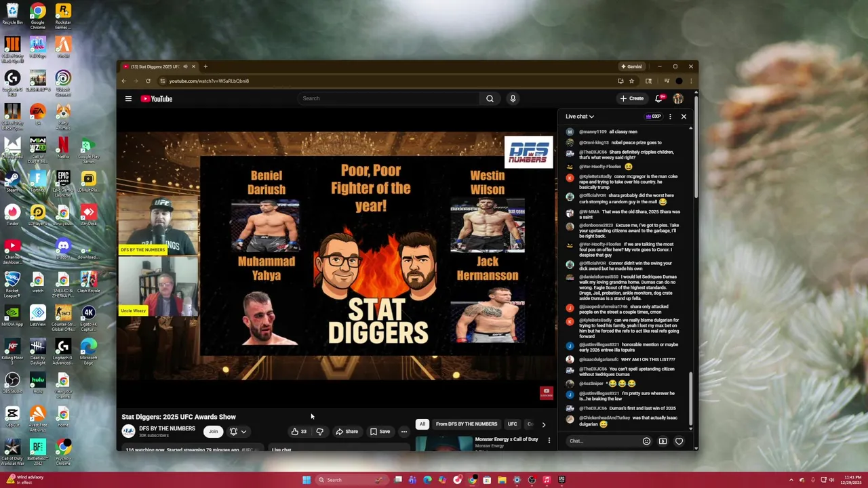Open Monster Energy x Call of Duty thumbnail
The height and width of the screenshot is (488, 868).
(444, 444)
